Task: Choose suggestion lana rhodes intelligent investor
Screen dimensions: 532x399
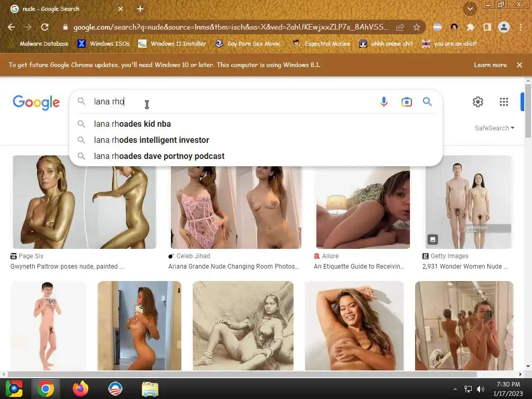Action: point(256,140)
